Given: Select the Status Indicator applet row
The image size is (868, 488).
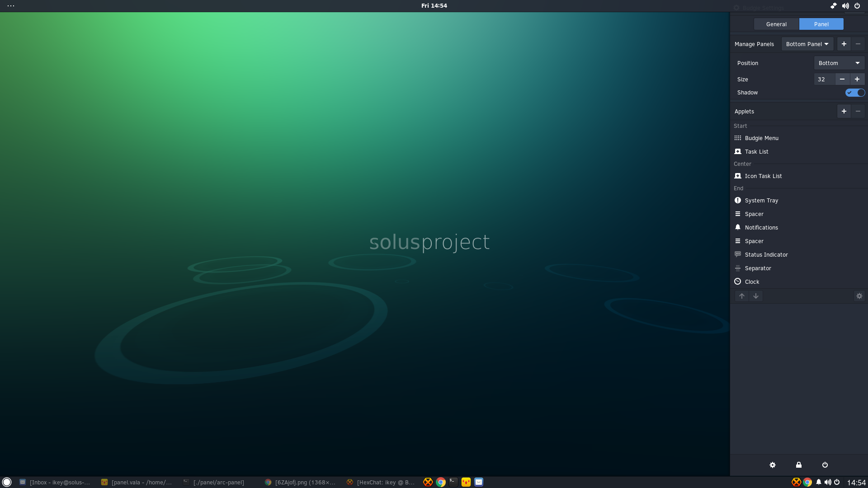Looking at the screenshot, I should (799, 255).
